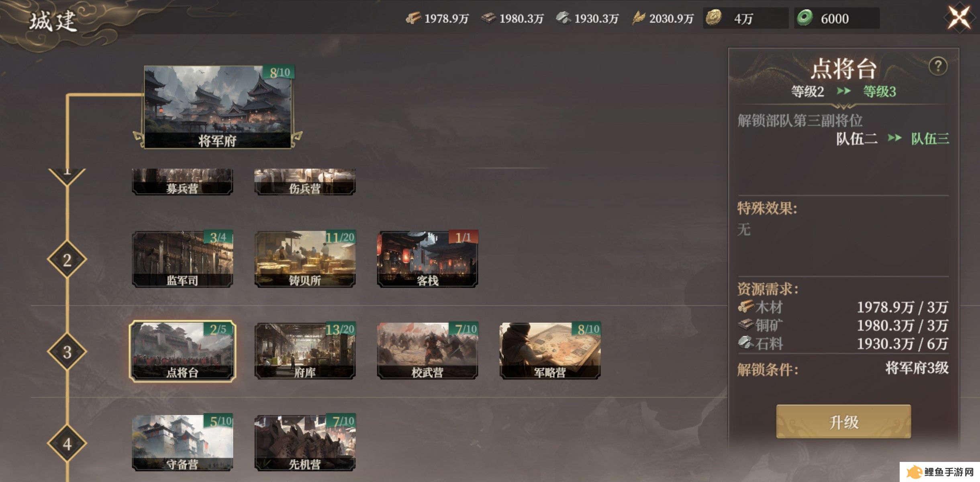This screenshot has height=482, width=980.
Task: Click the grain resource icon in top bar
Action: (639, 18)
